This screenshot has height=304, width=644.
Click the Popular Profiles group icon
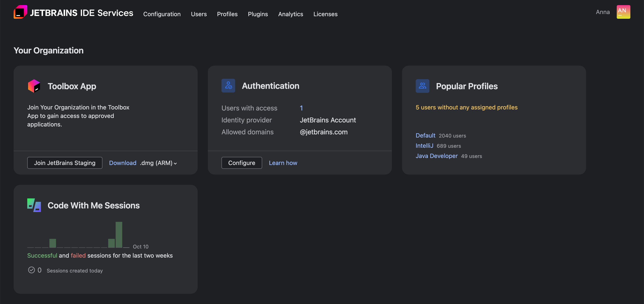[422, 86]
